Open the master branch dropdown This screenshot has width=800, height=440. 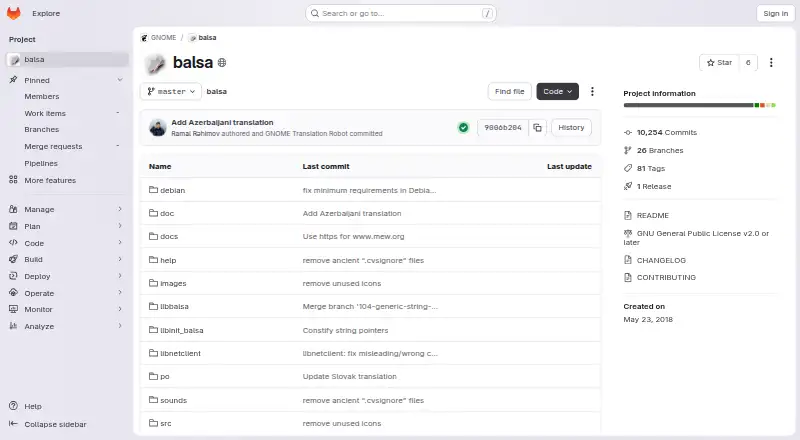[171, 91]
